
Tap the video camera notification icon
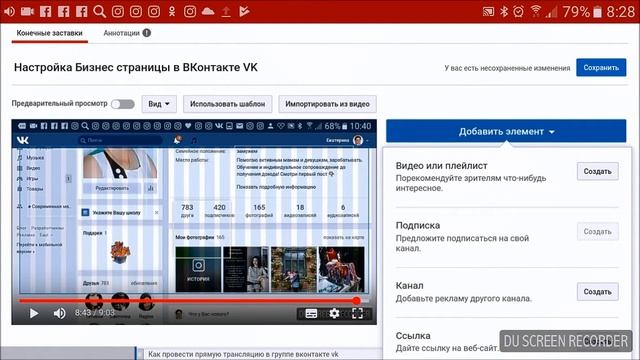pos(27,11)
